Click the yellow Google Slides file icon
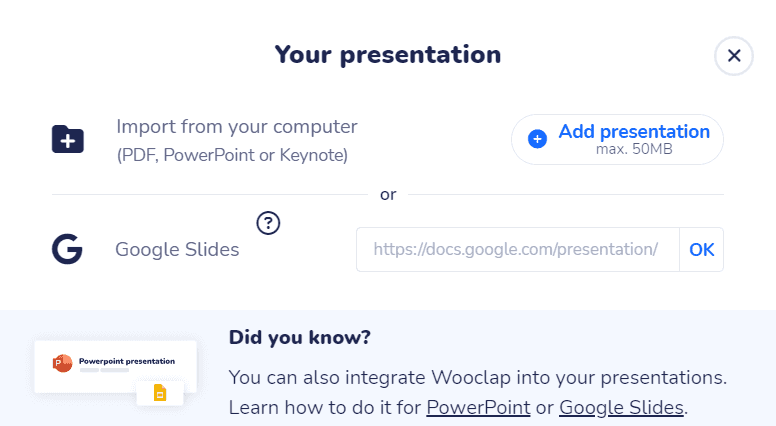Image resolution: width=776 pixels, height=426 pixels. pyautogui.click(x=160, y=393)
